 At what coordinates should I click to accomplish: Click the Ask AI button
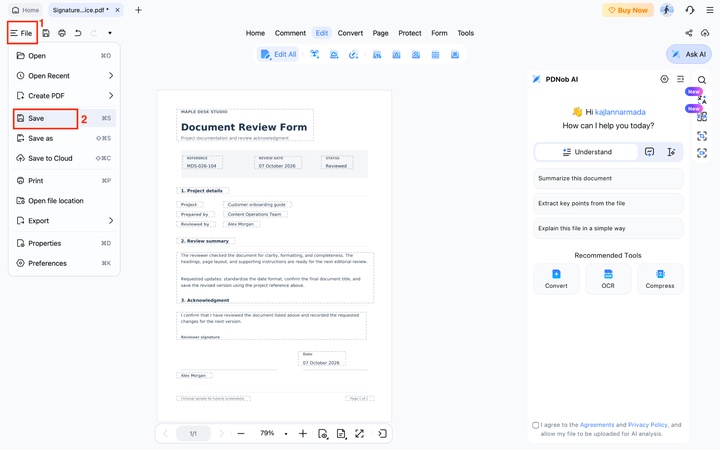pyautogui.click(x=689, y=54)
